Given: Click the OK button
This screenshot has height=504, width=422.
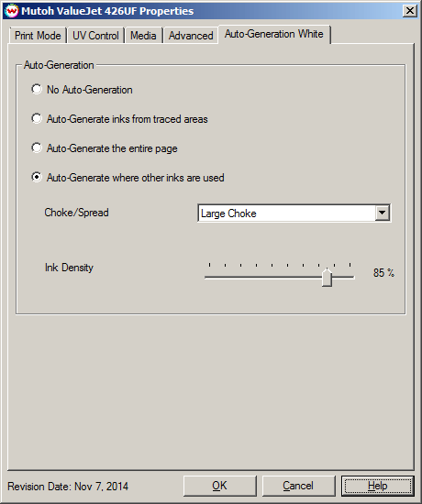Looking at the screenshot, I should [x=220, y=486].
